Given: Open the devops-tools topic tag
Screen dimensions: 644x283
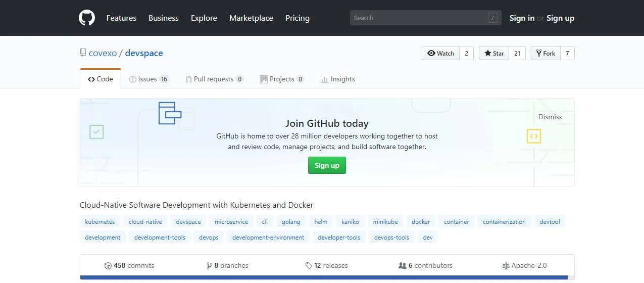Looking at the screenshot, I should click(391, 237).
